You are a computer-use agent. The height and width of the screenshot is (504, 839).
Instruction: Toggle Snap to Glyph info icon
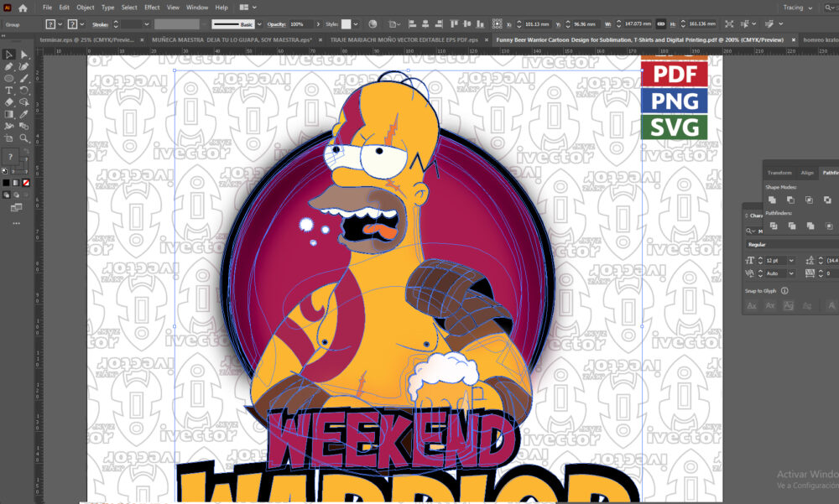tap(784, 291)
